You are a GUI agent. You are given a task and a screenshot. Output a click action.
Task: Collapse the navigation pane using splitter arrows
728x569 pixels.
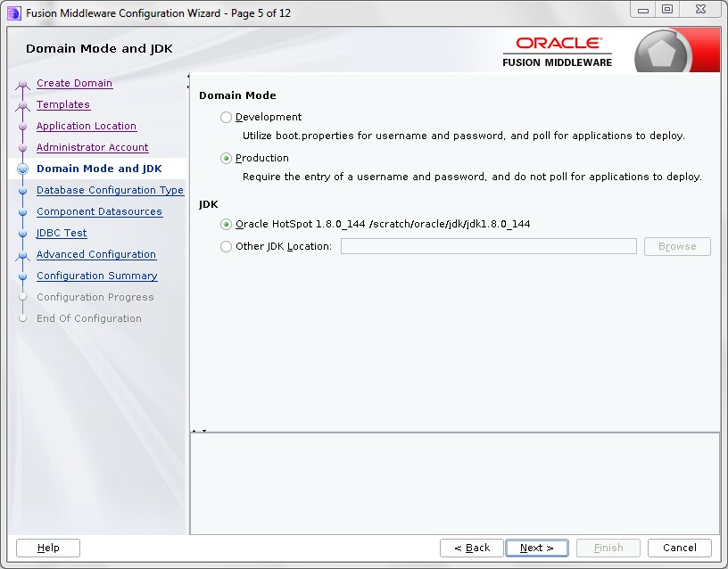click(188, 81)
